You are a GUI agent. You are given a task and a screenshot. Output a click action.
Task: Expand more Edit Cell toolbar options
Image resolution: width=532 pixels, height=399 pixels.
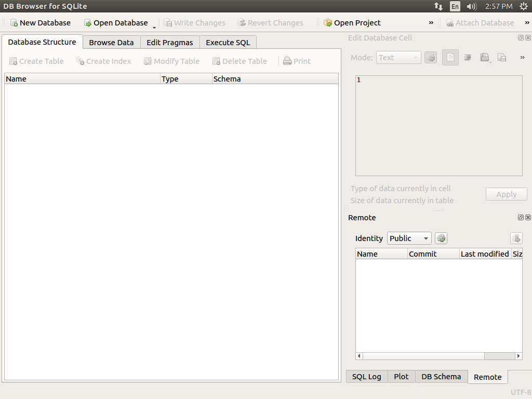click(x=523, y=57)
